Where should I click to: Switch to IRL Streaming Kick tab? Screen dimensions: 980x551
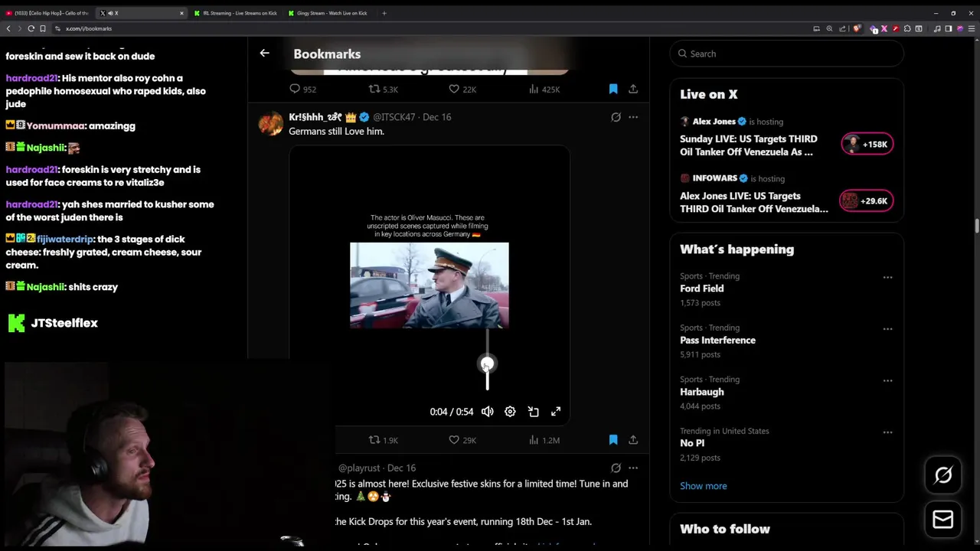(236, 13)
